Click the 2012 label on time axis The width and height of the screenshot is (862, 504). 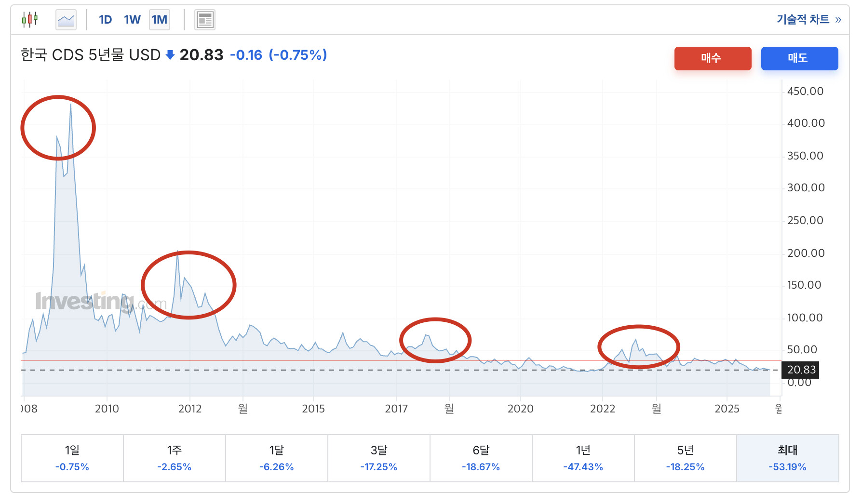(190, 409)
